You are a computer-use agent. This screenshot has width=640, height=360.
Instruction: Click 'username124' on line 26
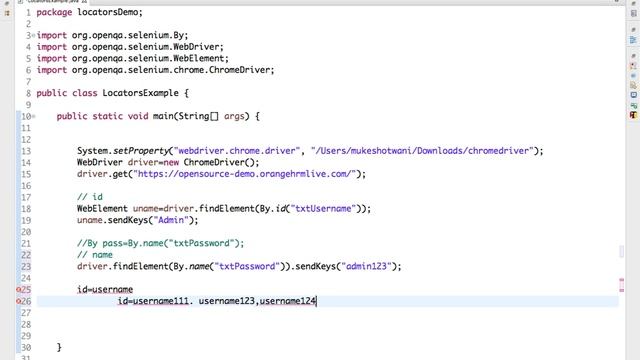click(288, 301)
